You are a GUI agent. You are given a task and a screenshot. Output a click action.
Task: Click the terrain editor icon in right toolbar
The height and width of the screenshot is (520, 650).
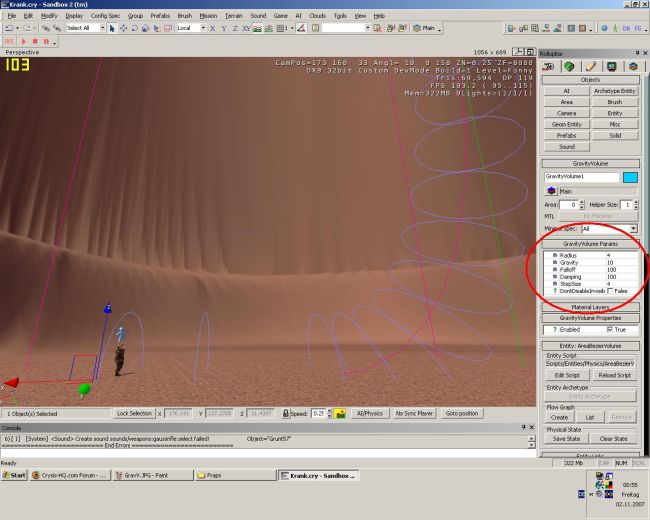tap(558, 28)
